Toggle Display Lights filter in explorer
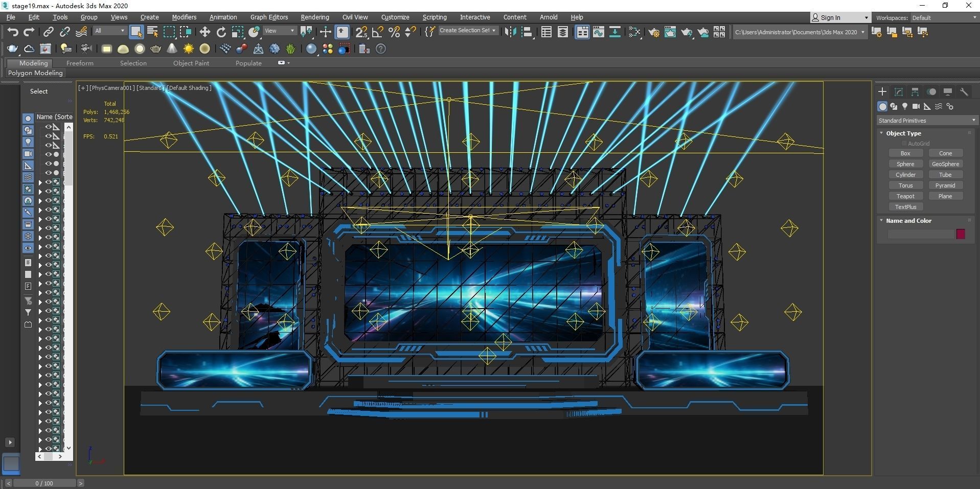Image resolution: width=980 pixels, height=489 pixels. (28, 142)
